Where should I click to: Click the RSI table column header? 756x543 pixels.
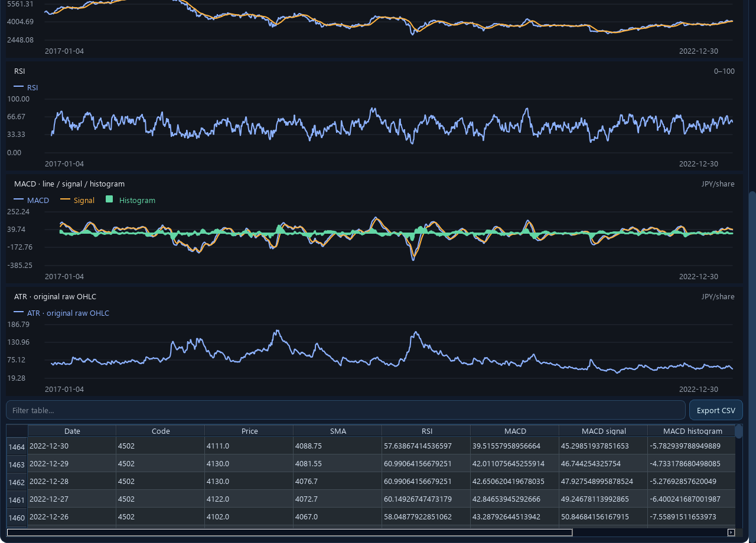(426, 431)
